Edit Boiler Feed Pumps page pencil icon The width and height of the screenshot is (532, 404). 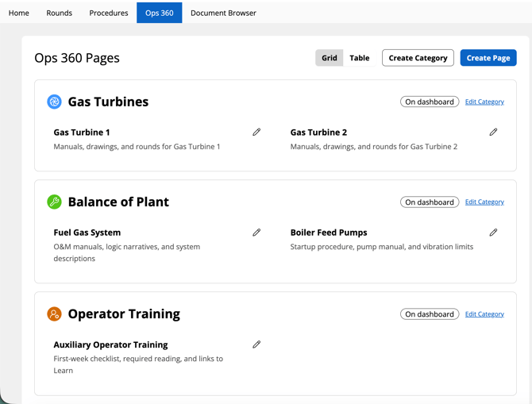493,233
